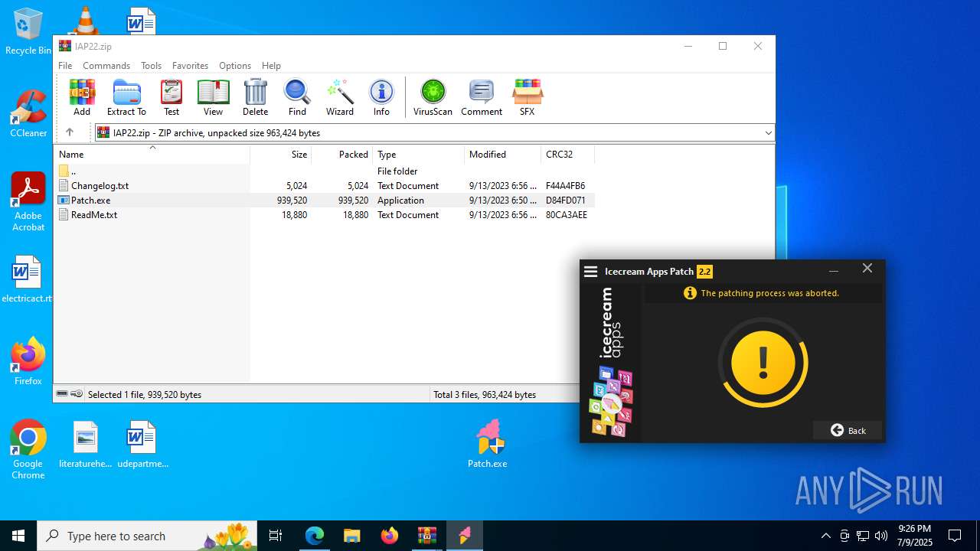The image size is (980, 551).
Task: Go up one folder level arrow
Action: click(69, 132)
